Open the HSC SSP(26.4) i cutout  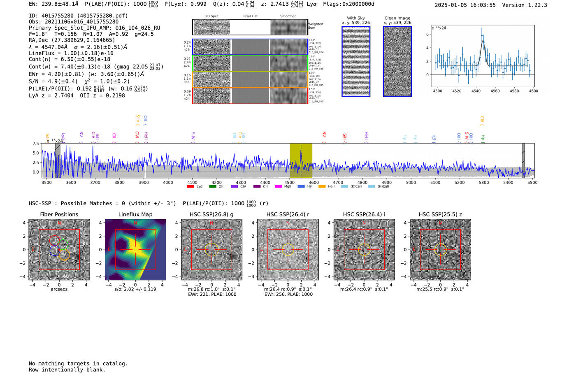(364, 250)
